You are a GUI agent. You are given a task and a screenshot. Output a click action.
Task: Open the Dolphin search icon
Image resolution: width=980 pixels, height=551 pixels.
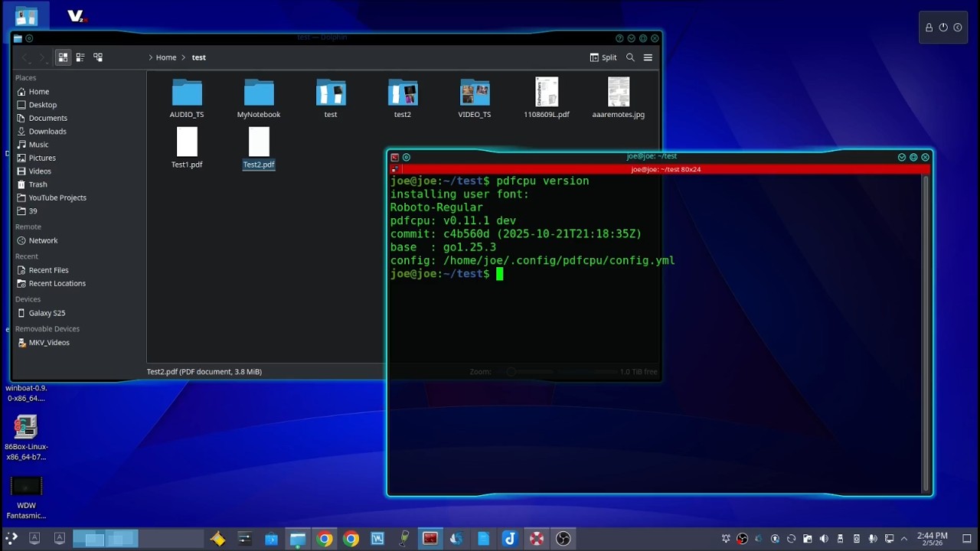(x=630, y=57)
